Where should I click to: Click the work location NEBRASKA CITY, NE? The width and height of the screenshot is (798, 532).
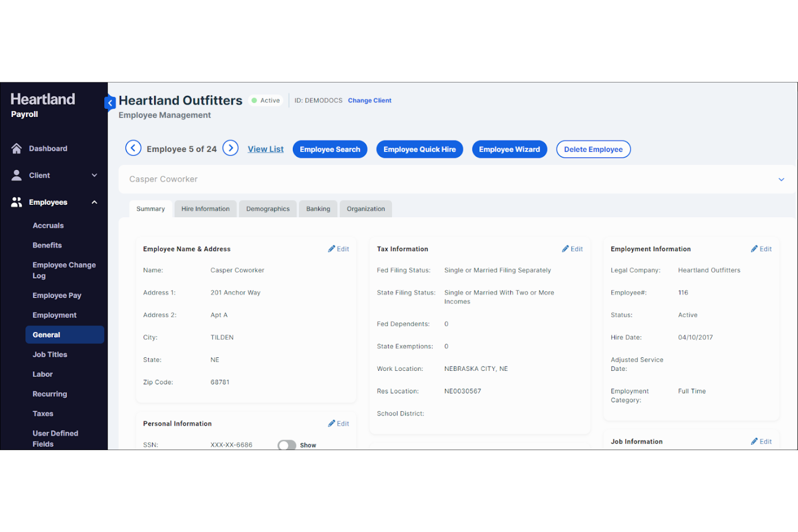pos(476,369)
